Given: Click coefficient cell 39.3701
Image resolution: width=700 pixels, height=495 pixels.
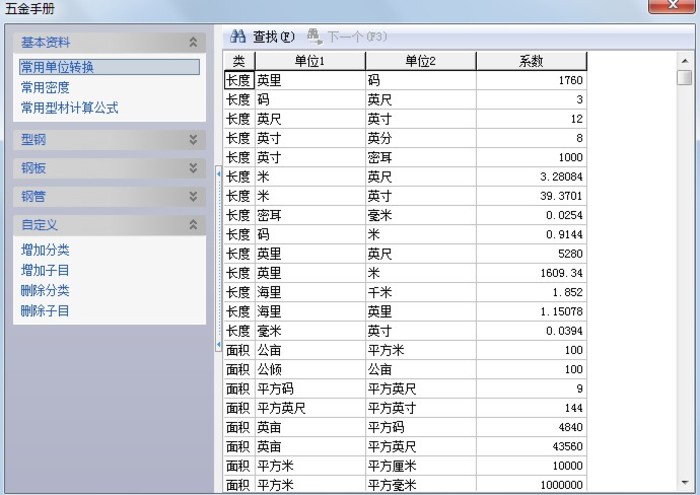Looking at the screenshot, I should tap(531, 196).
